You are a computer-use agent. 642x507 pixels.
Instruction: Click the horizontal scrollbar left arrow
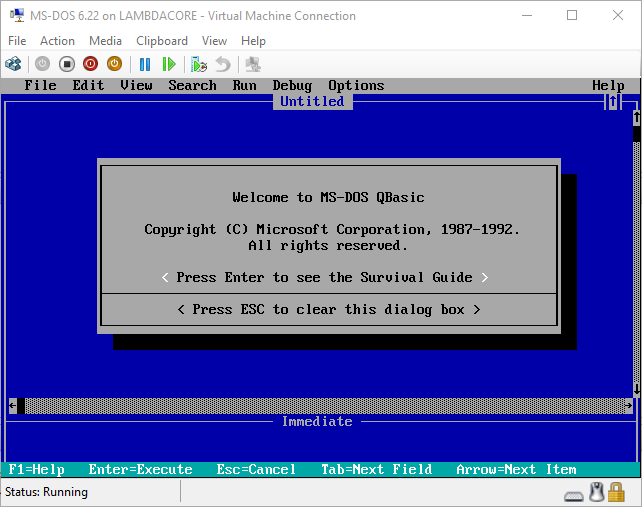(x=13, y=405)
